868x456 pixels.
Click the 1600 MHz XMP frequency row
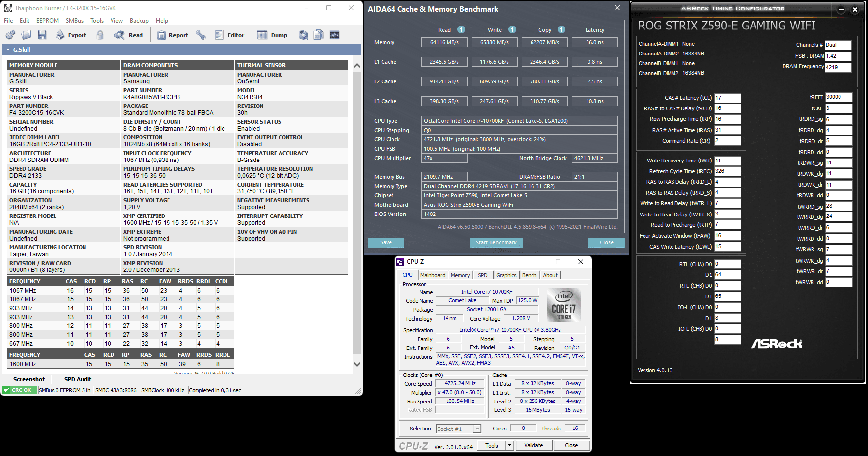[x=120, y=364]
